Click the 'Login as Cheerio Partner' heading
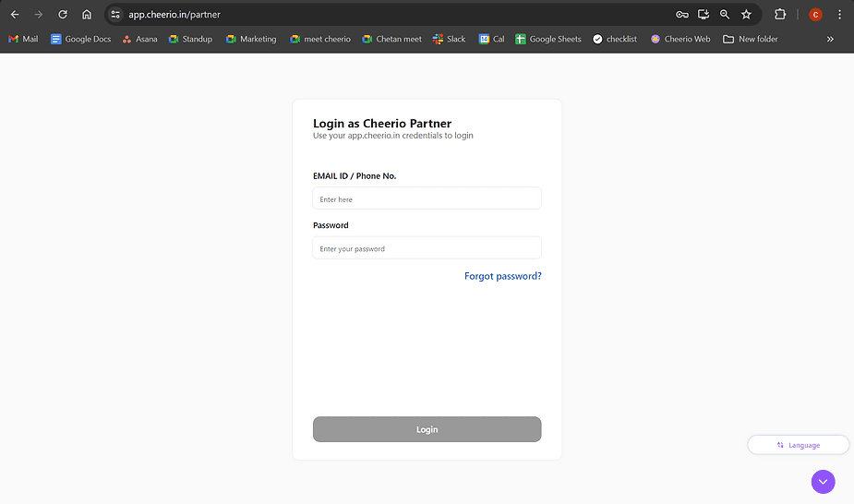Viewport: 854px width, 504px height. click(x=382, y=123)
